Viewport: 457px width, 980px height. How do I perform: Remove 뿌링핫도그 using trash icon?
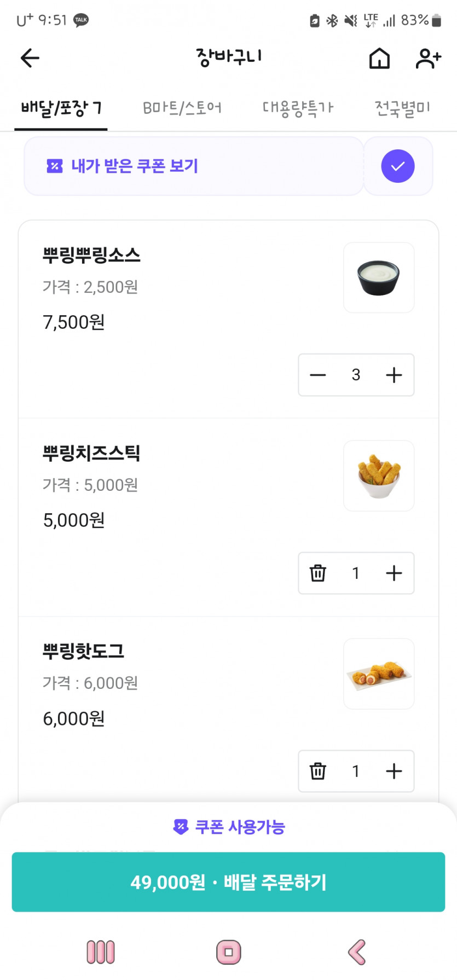pos(318,771)
